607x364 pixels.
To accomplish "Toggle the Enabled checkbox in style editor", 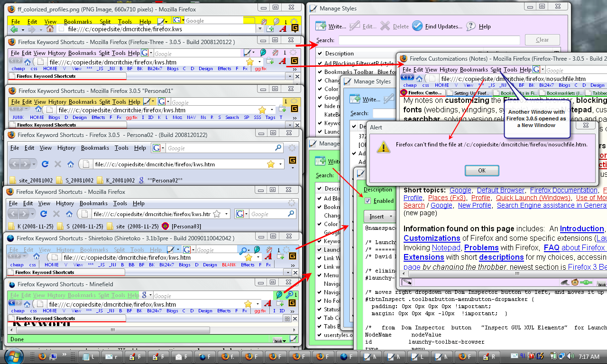I will 368,200.
